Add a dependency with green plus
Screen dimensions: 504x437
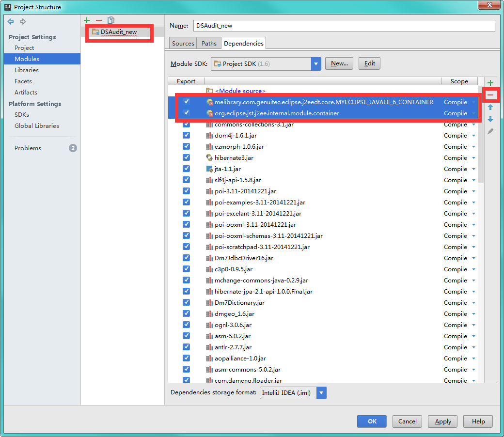tap(490, 83)
